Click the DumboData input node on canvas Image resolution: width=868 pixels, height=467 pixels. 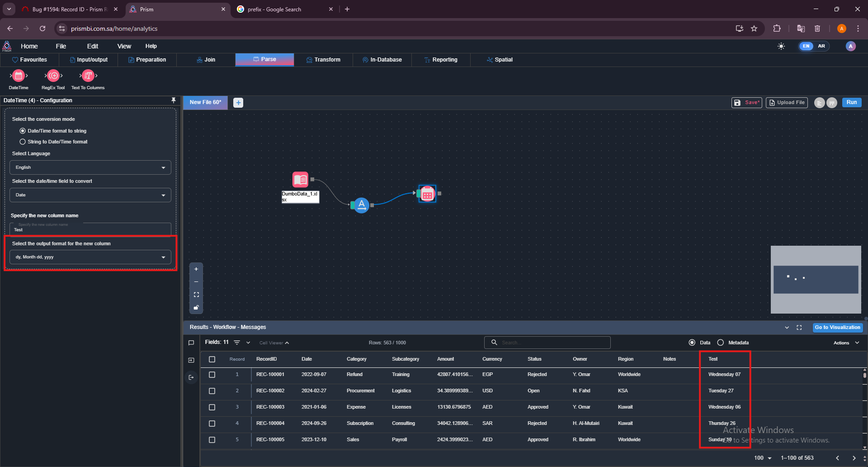click(300, 180)
